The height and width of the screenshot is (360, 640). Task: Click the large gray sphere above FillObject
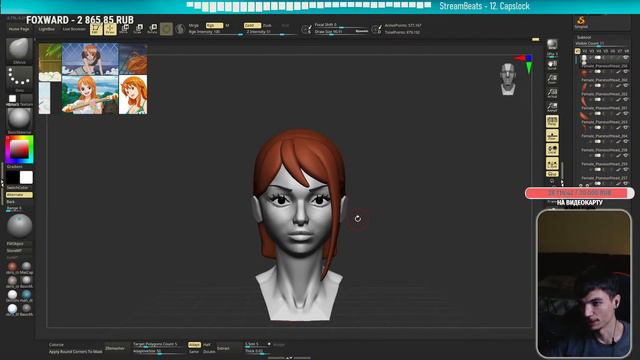(x=19, y=226)
